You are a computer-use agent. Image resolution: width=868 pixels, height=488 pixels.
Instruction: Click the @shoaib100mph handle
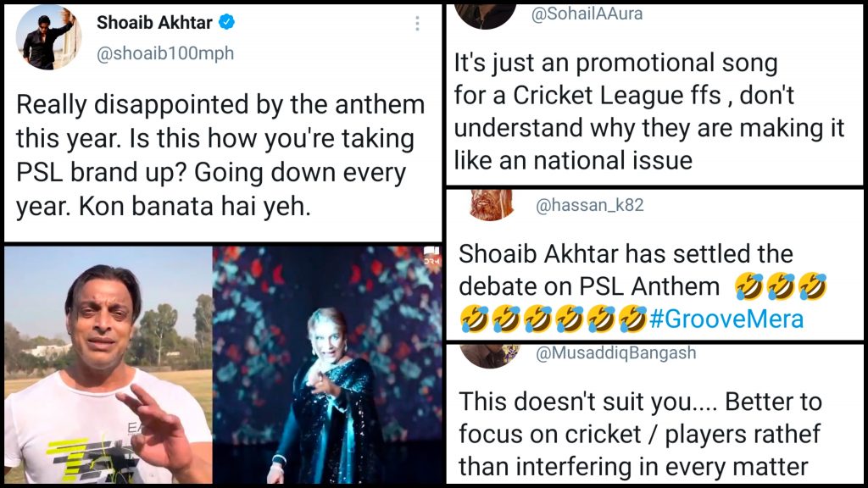pos(165,53)
